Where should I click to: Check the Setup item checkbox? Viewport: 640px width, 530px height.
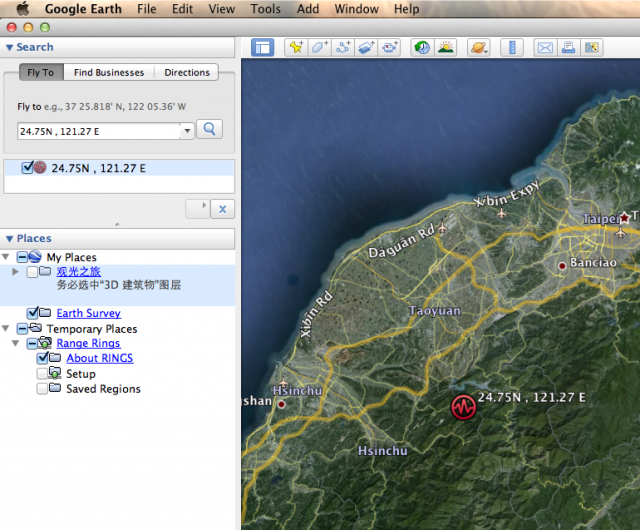pyautogui.click(x=42, y=374)
